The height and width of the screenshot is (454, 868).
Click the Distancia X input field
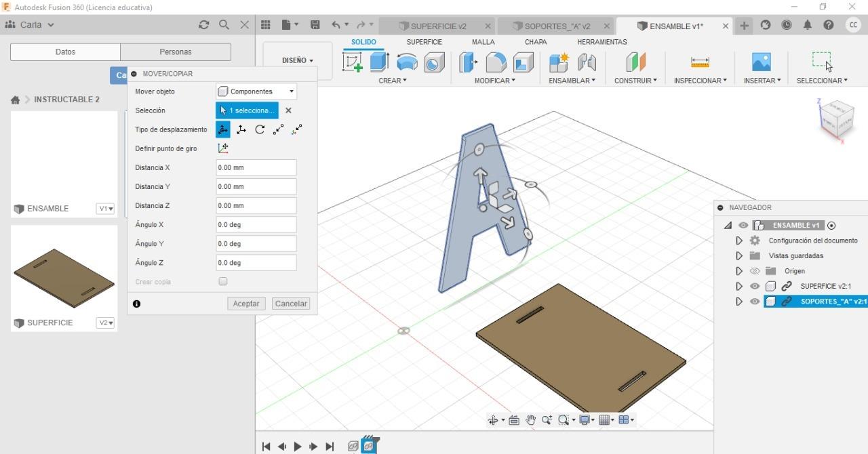coord(256,167)
